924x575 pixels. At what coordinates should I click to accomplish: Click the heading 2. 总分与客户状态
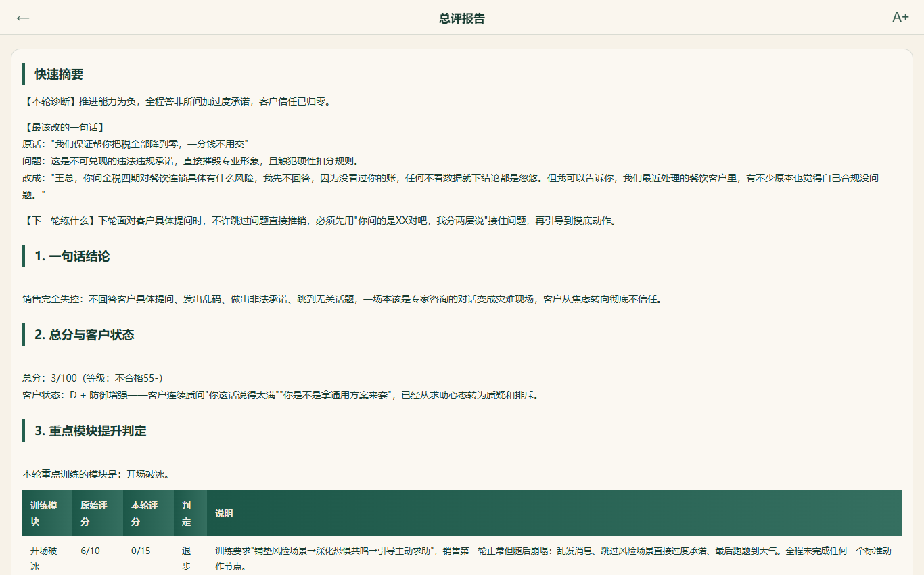point(85,335)
